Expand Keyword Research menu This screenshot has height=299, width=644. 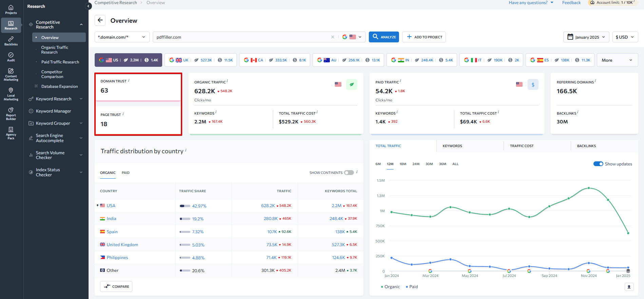pyautogui.click(x=81, y=99)
